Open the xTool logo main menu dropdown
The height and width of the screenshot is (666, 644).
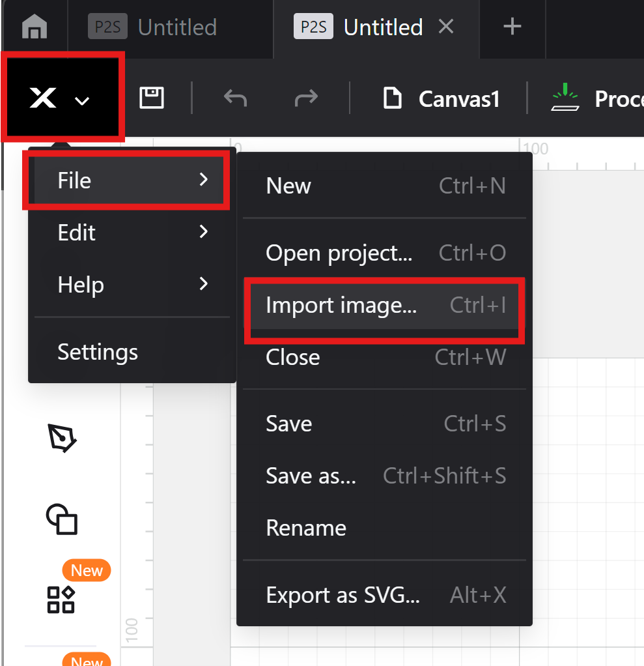pos(60,99)
